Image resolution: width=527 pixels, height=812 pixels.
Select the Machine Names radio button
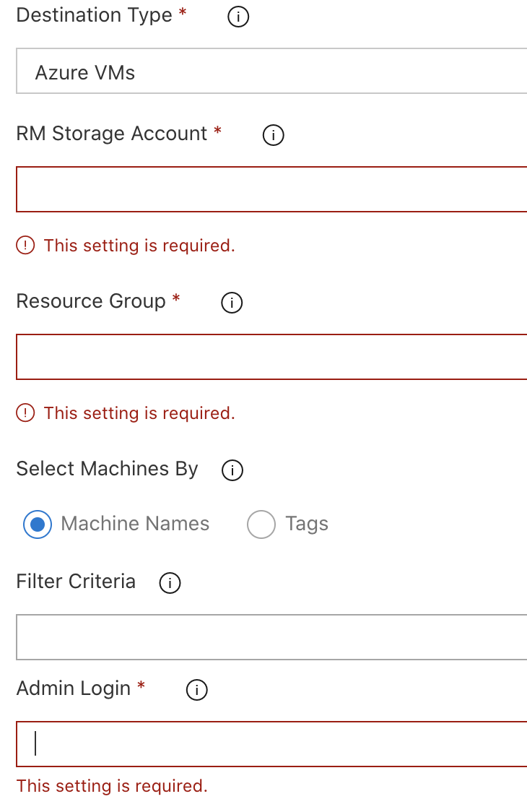point(37,524)
